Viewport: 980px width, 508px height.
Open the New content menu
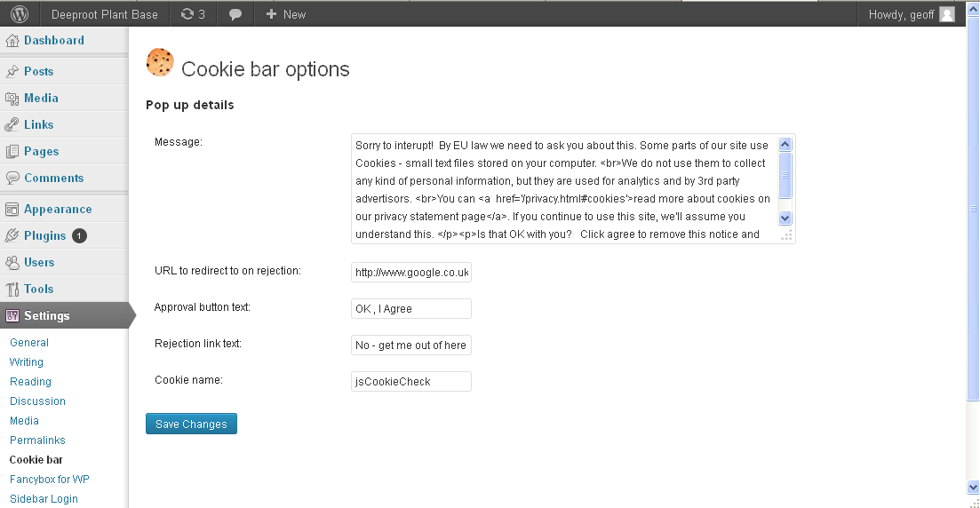285,14
